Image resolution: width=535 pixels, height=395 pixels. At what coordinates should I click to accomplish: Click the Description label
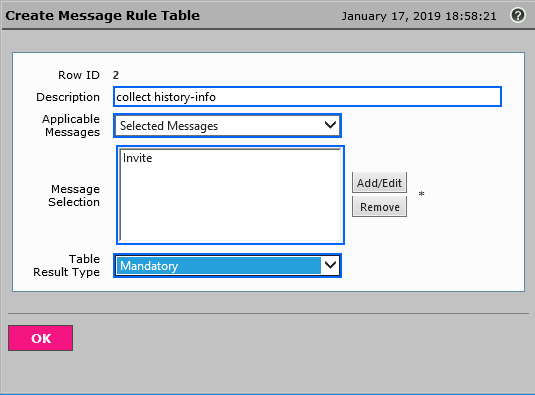click(x=68, y=97)
